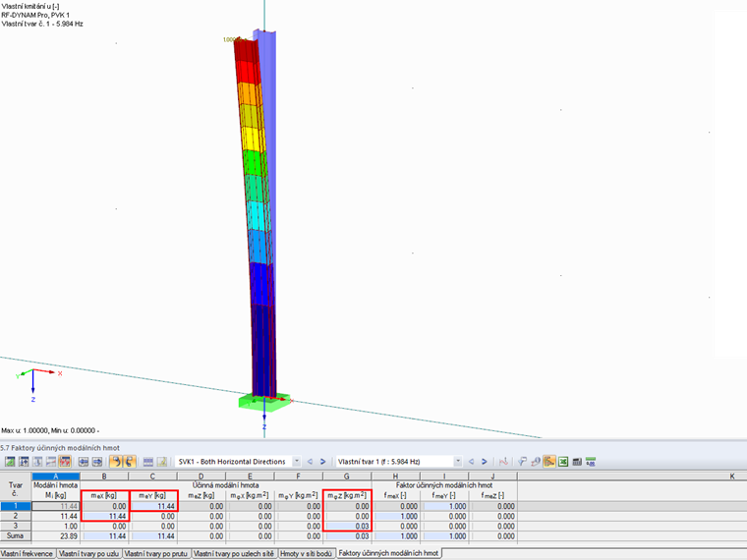Click the orange redo-style arrow icon

(x=130, y=462)
